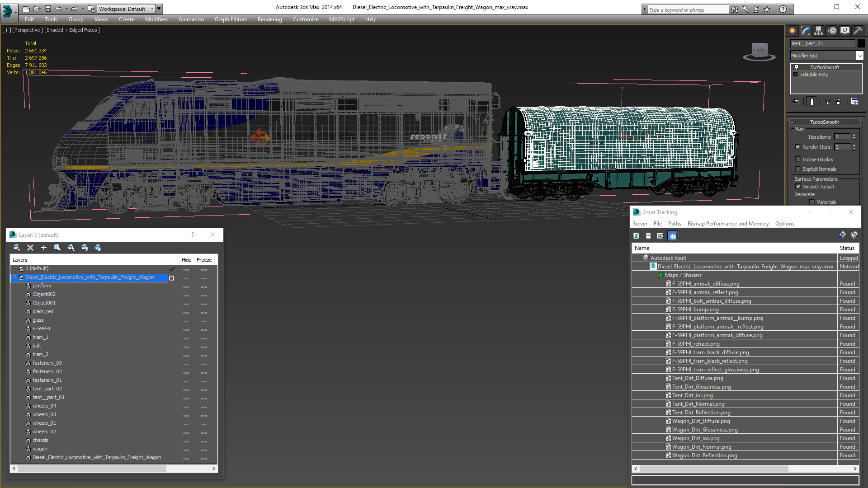This screenshot has width=868, height=488.
Task: Open Bitmap Performance and Memory menu
Action: tap(728, 224)
